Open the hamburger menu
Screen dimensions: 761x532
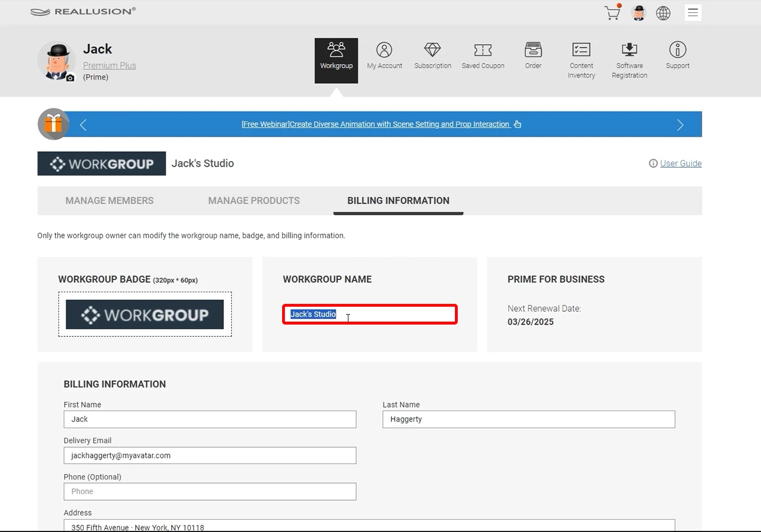(x=692, y=13)
